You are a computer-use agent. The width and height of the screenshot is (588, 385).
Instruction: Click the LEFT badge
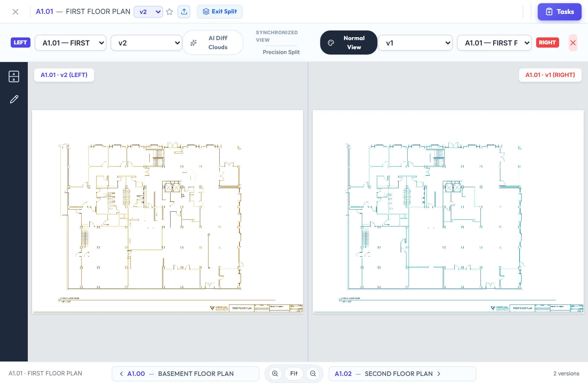tap(20, 43)
